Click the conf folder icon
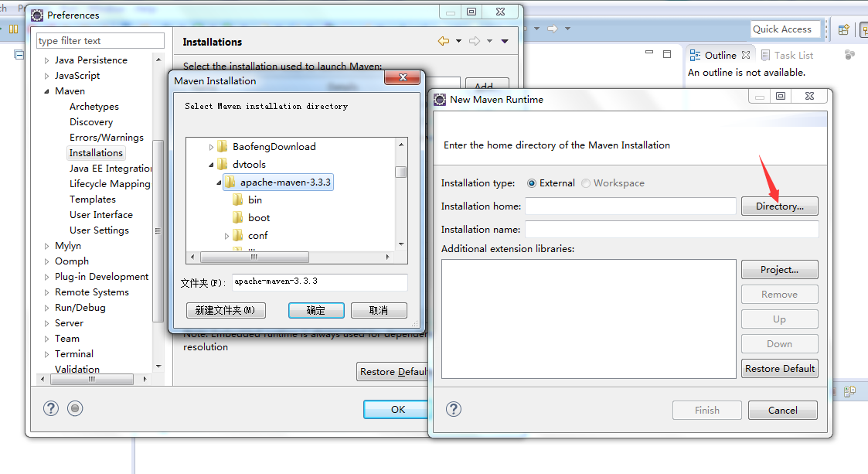The image size is (868, 474). tap(237, 235)
